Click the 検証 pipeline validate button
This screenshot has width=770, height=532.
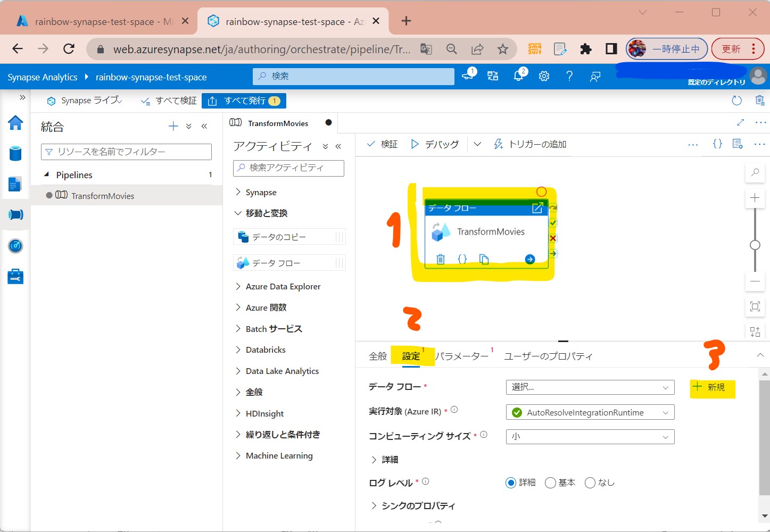click(383, 144)
